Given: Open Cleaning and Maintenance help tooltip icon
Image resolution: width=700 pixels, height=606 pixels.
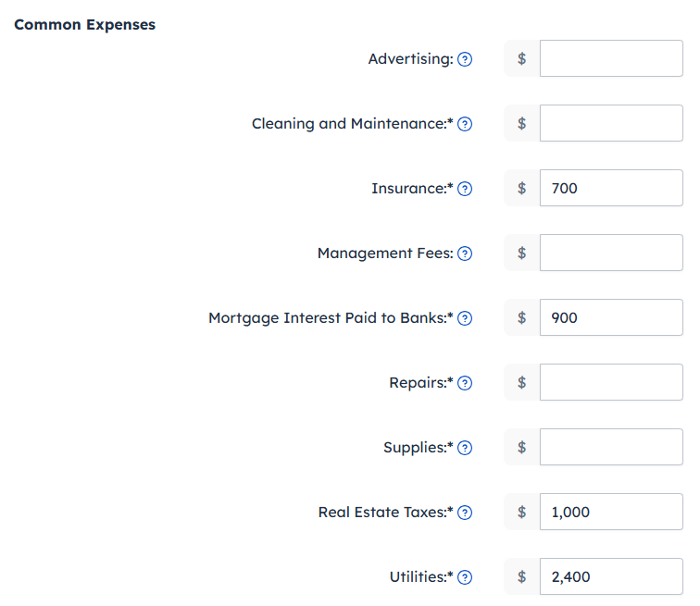Looking at the screenshot, I should [466, 124].
